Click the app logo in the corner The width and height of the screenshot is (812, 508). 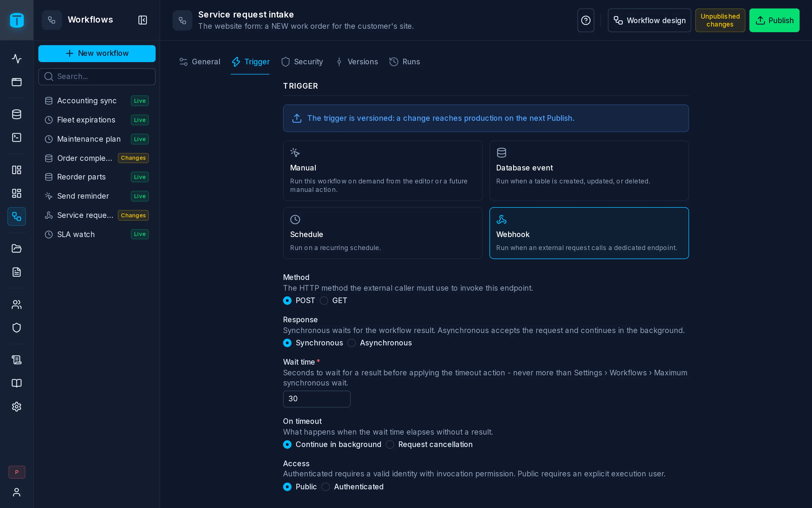tap(17, 20)
